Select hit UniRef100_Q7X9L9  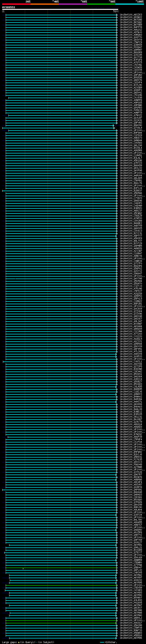(x=131, y=128)
